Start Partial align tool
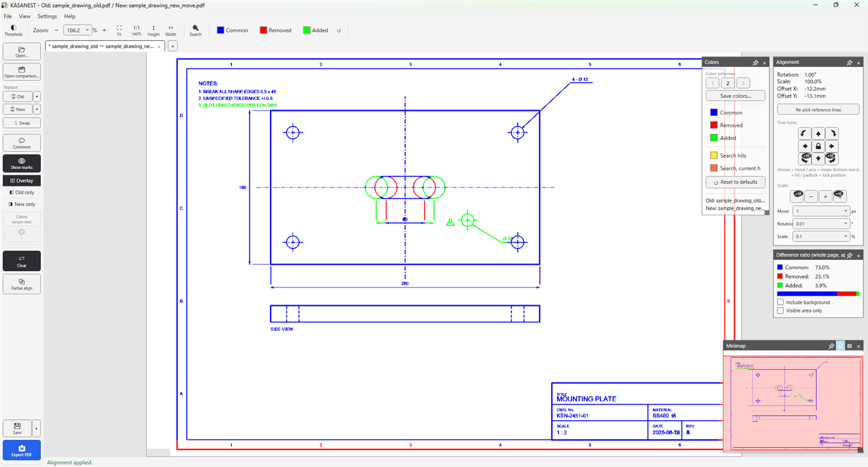 coord(22,284)
